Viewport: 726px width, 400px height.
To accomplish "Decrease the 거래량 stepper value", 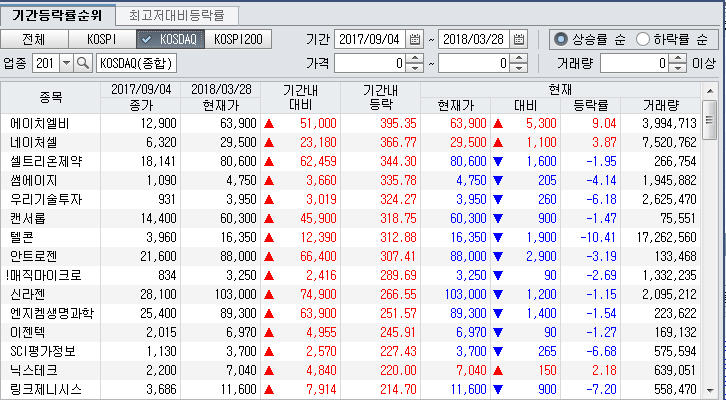I will tap(678, 68).
